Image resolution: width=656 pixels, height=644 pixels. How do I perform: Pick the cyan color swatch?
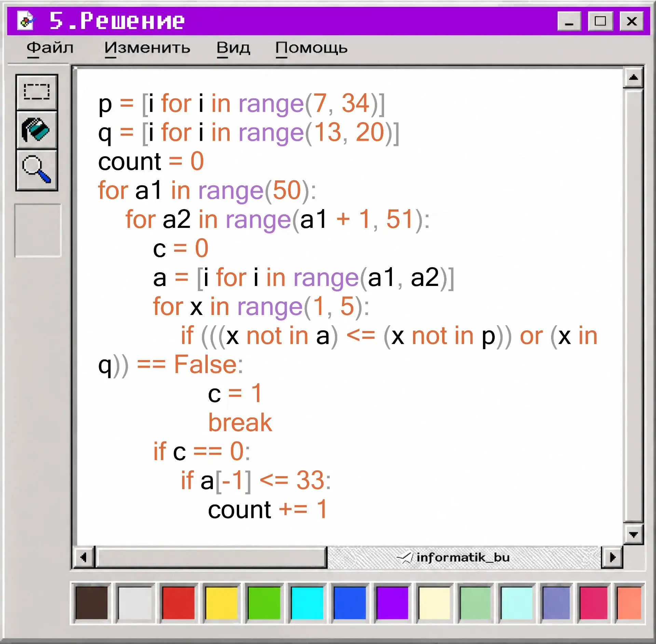click(x=307, y=603)
